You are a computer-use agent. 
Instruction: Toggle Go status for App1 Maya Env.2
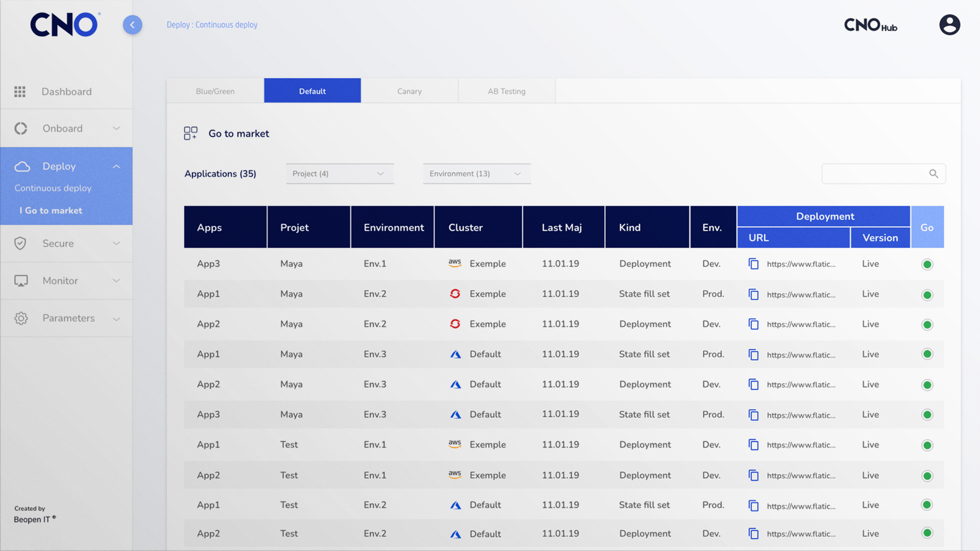pyautogui.click(x=927, y=295)
